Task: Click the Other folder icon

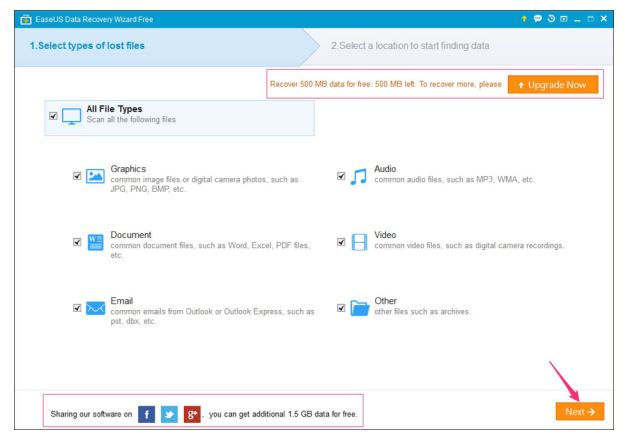Action: coord(359,308)
